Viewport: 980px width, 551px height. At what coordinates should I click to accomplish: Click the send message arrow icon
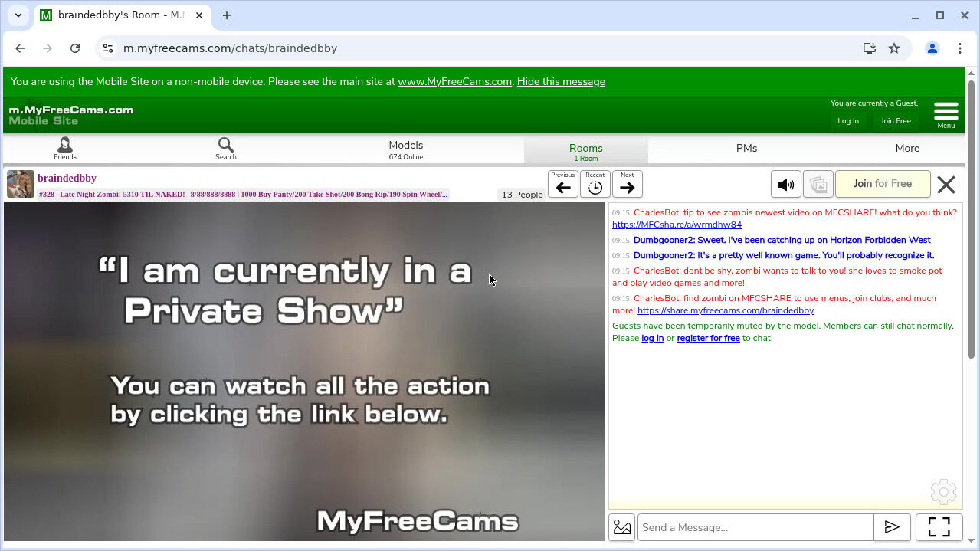point(892,527)
